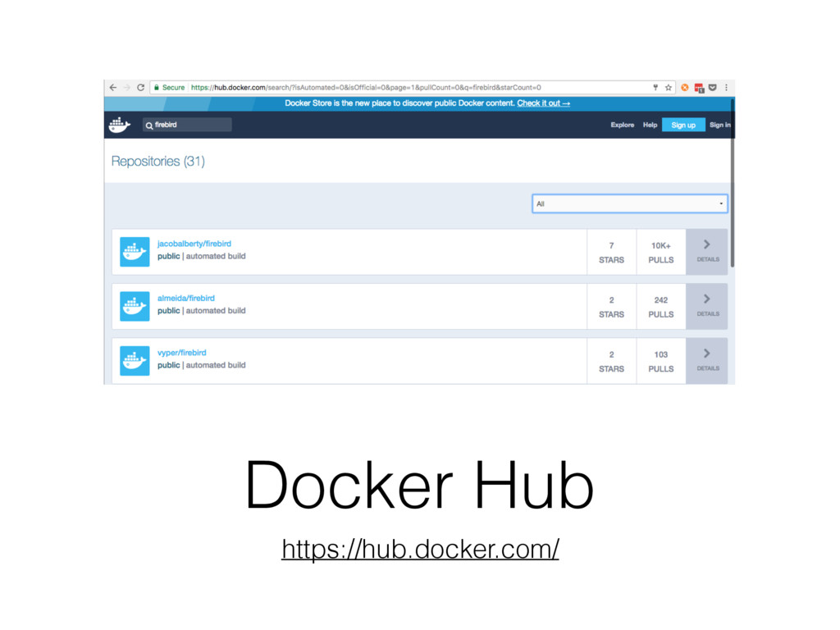Reload the page with the refresh icon
This screenshot has height=630, width=840.
141,87
